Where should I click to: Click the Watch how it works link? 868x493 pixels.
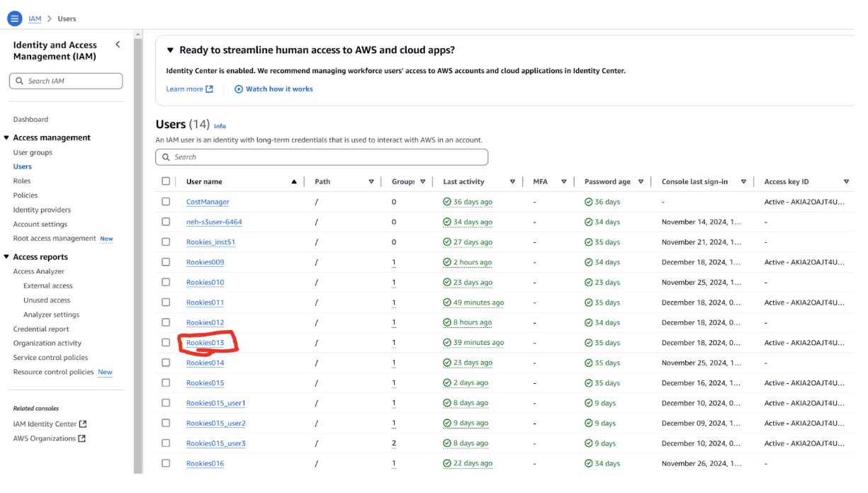click(x=279, y=89)
